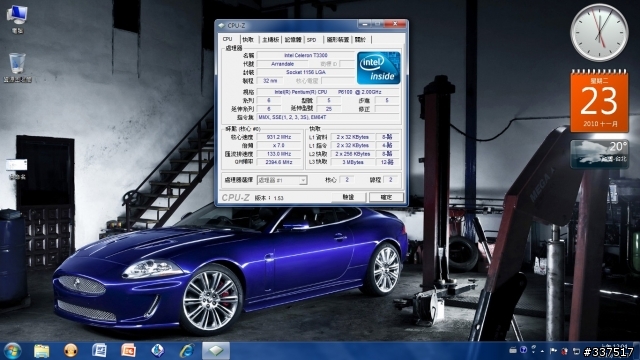Viewport: 640px width, 360px height.
Task: Click the keyboard tray icon
Action: click(x=513, y=350)
